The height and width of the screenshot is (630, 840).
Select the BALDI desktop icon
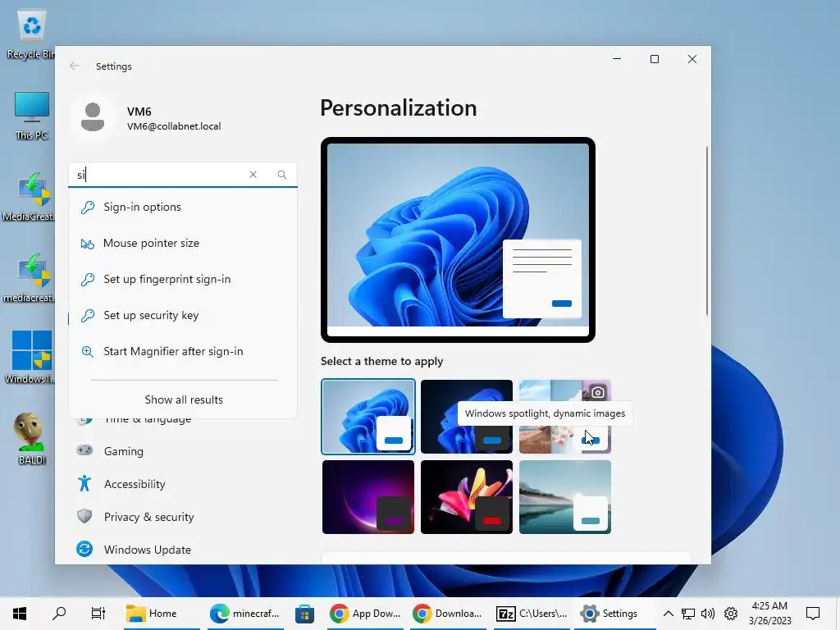coord(31,439)
